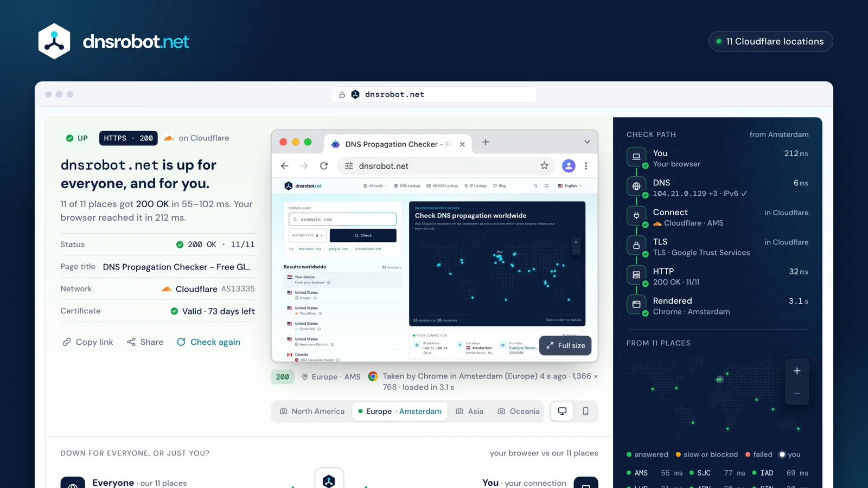This screenshot has width=868, height=488.
Task: Click the embedded screenshot thumbnail
Action: pyautogui.click(x=435, y=246)
